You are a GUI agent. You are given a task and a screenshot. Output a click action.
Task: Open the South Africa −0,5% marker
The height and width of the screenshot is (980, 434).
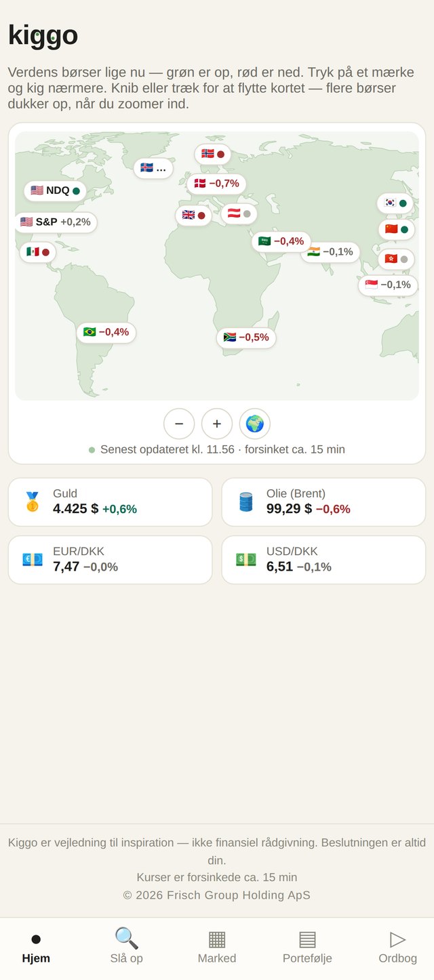click(246, 338)
